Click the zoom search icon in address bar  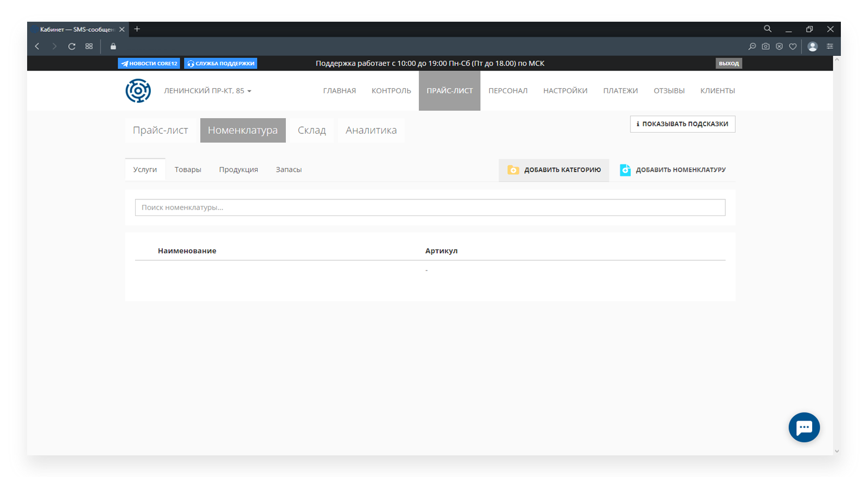point(752,47)
